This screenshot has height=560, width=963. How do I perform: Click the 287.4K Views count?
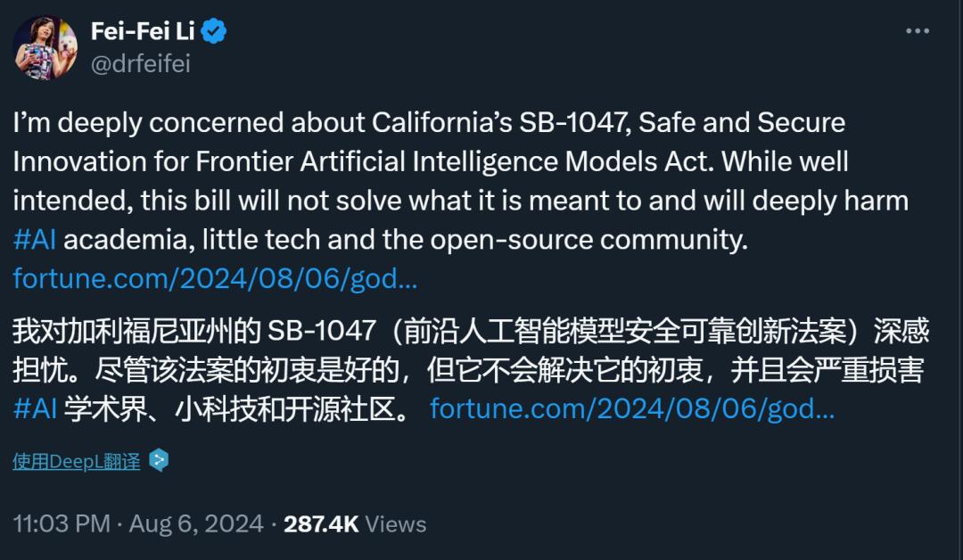pos(354,523)
